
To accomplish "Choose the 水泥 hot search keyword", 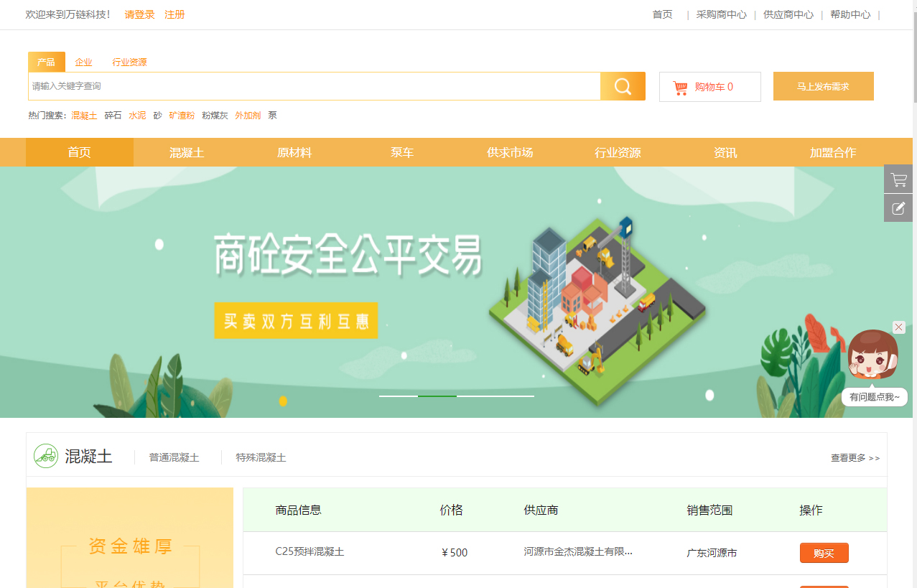I will click(137, 116).
